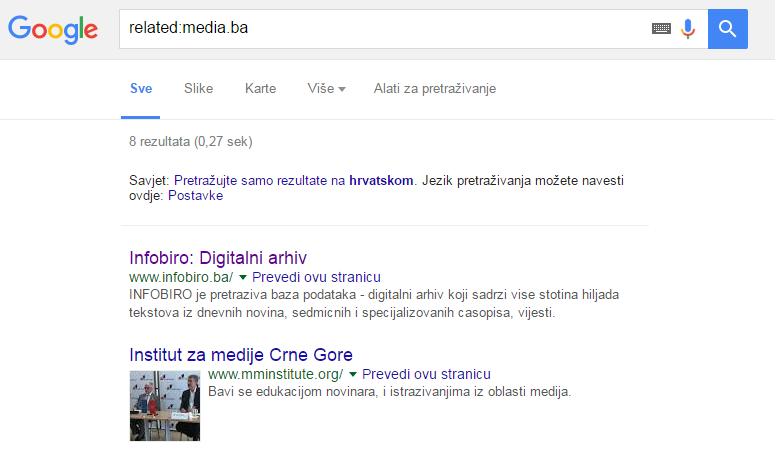Open Institut za medije Crne Gore result
Image resolution: width=775 pixels, height=463 pixels.
point(241,355)
